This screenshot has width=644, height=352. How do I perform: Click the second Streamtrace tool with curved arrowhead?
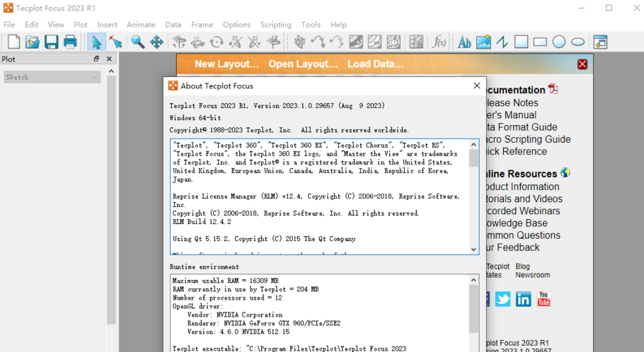[x=337, y=42]
